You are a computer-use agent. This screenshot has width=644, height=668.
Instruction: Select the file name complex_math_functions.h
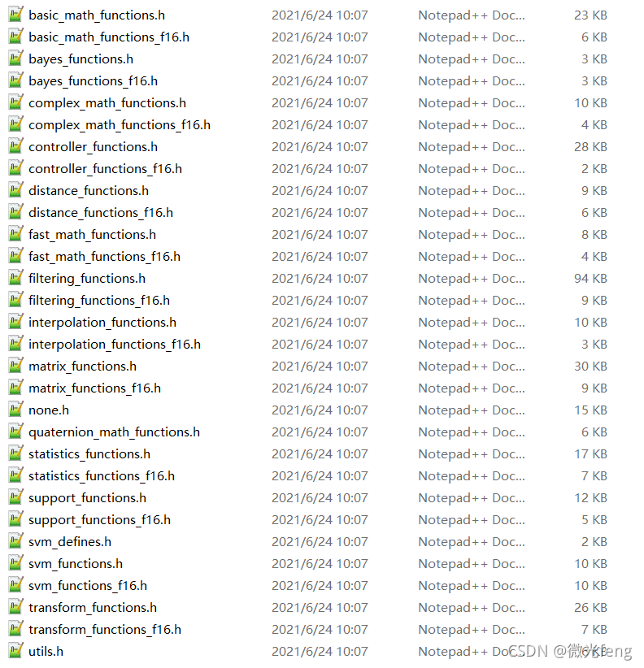107,103
